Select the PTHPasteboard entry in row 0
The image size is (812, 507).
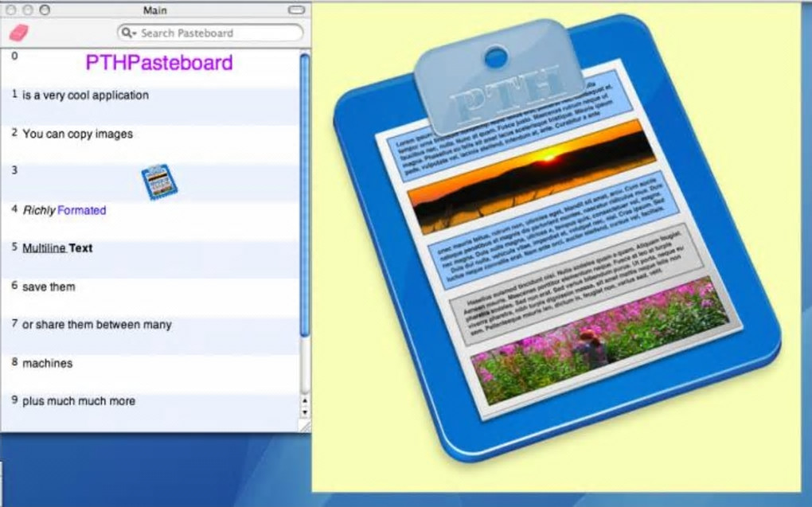point(150,68)
